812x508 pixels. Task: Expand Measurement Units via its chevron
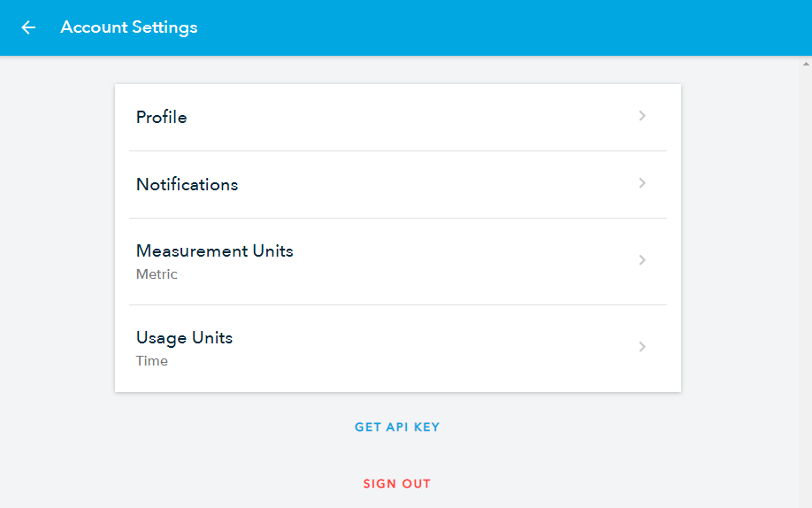click(x=642, y=260)
